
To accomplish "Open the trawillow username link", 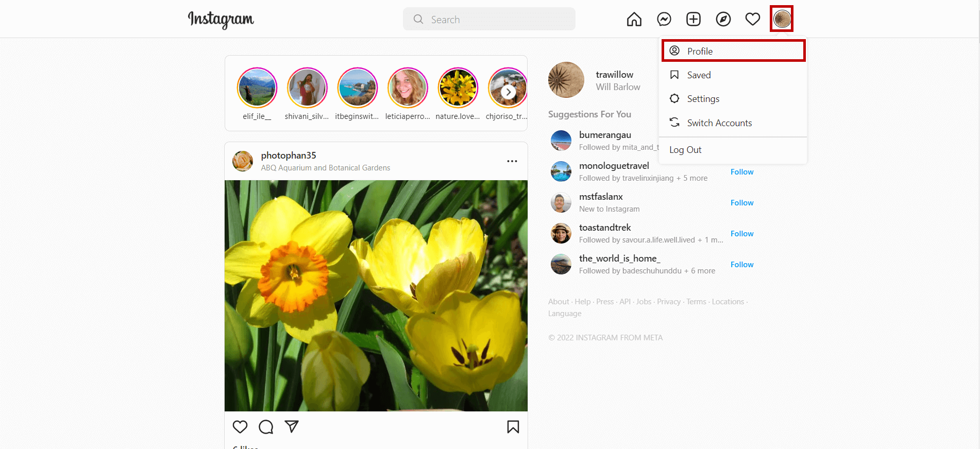I will point(614,75).
